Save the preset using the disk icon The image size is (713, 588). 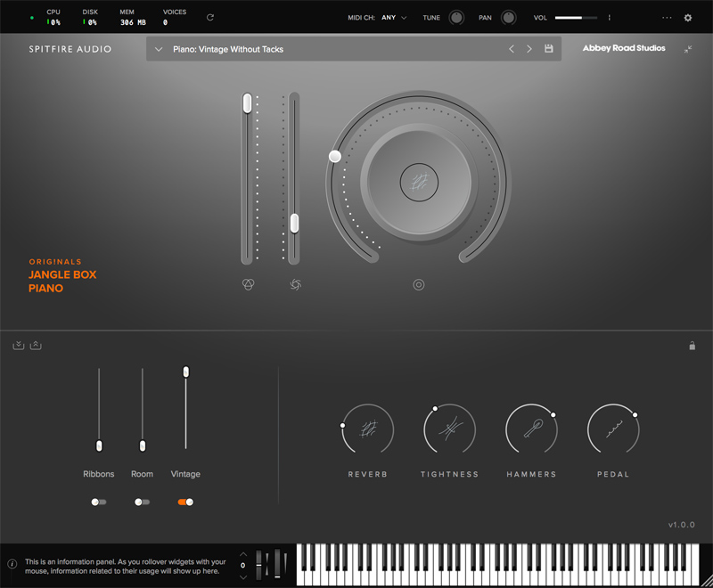click(x=547, y=50)
